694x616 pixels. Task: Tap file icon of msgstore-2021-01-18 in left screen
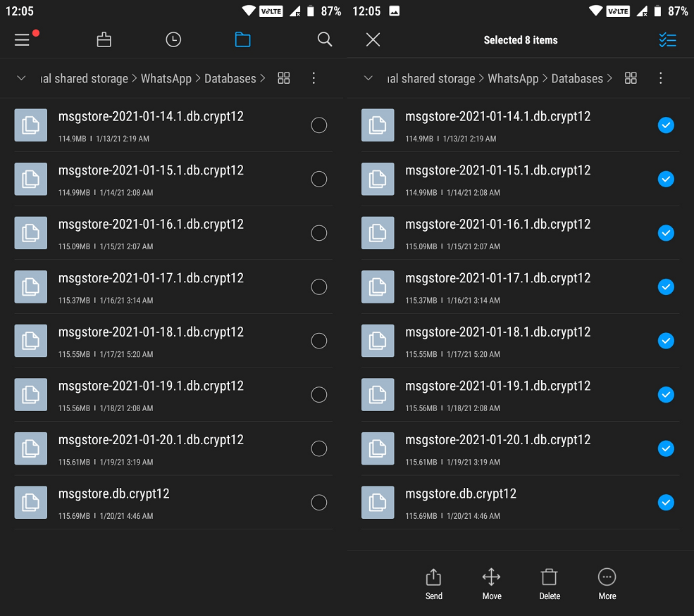pos(31,341)
